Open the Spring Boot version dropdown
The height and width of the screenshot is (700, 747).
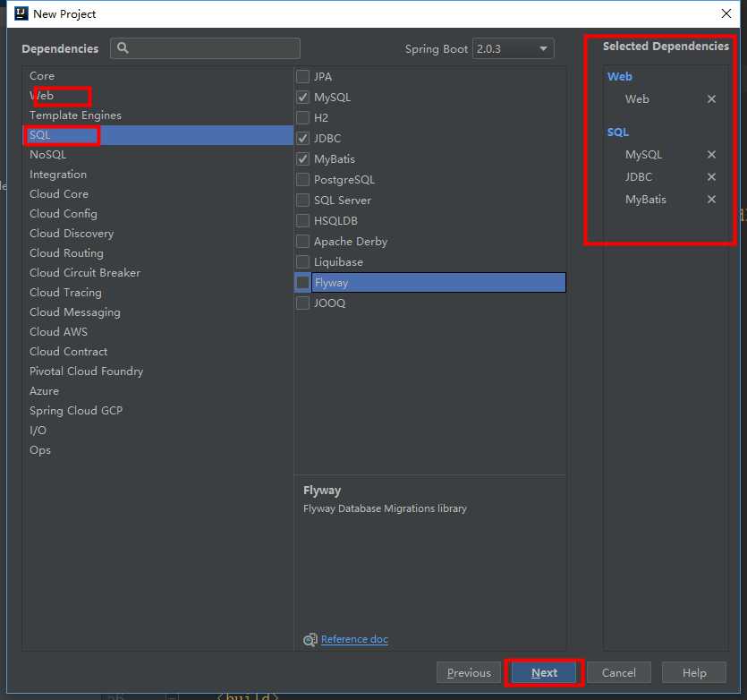(514, 48)
